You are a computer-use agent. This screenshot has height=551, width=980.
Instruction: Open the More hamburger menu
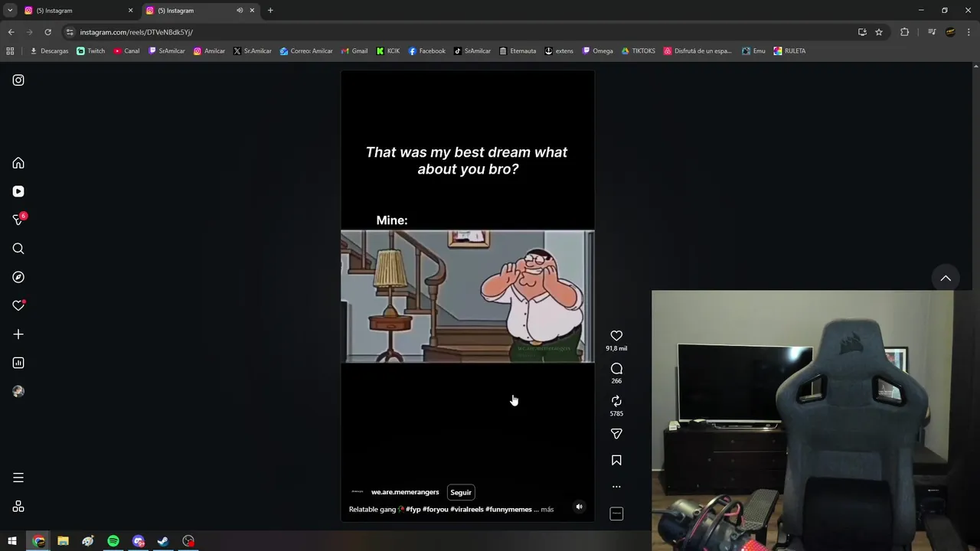[18, 478]
